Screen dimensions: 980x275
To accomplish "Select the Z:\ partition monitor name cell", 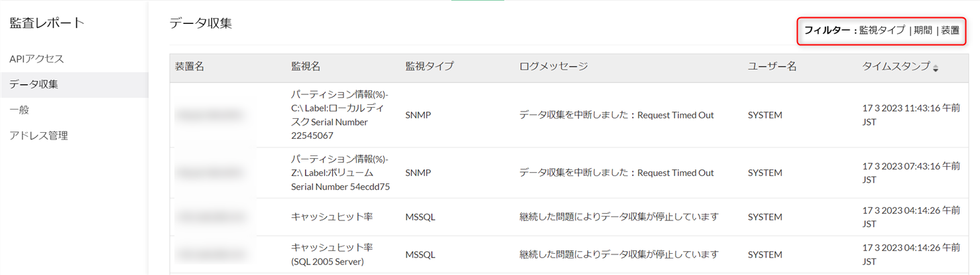I will tap(340, 173).
